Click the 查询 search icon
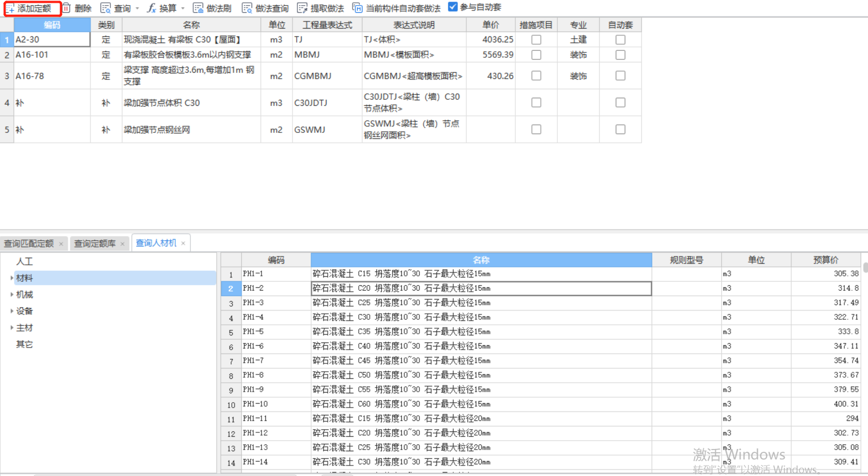Screen dimensions: 868x476 [x=105, y=8]
